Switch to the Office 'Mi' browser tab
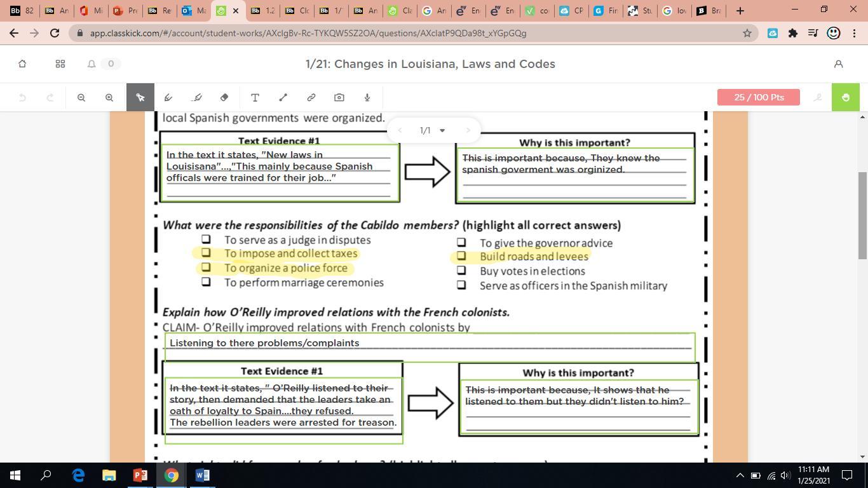868x488 pixels. pyautogui.click(x=90, y=11)
